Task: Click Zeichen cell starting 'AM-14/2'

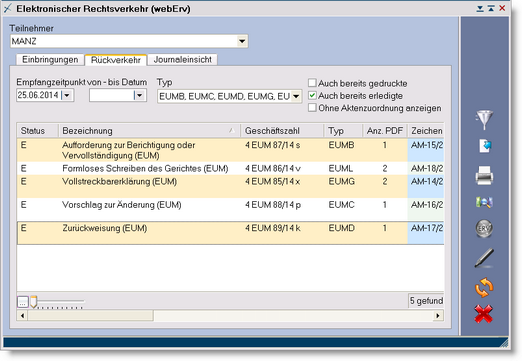Action: [x=426, y=186]
